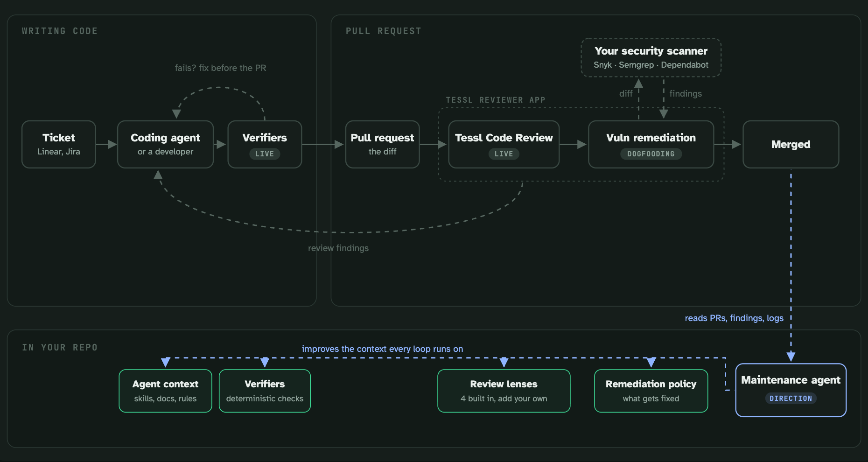Click '4 built in, add your own' text
Screen dimensions: 868x462
[504, 399]
